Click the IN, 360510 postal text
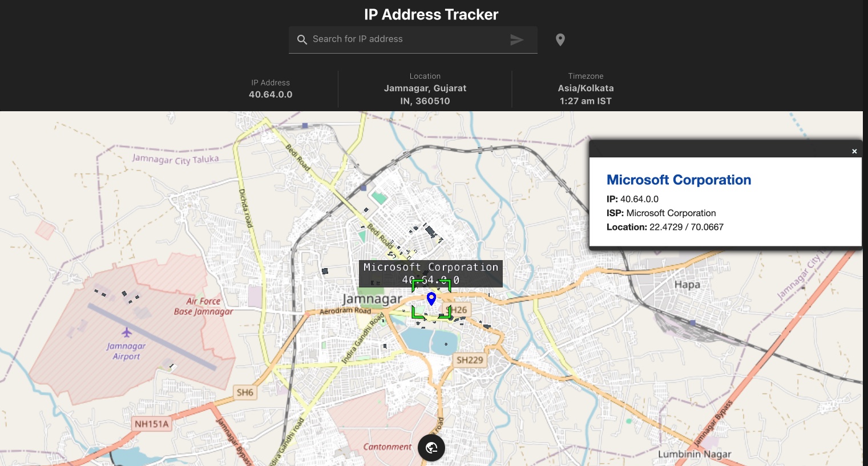Image resolution: width=868 pixels, height=466 pixels. click(425, 101)
